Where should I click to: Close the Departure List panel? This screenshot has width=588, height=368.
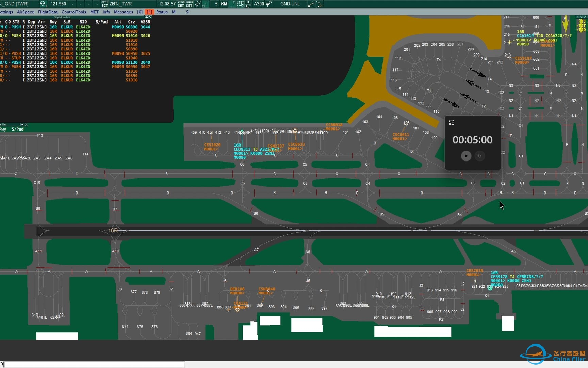(150, 17)
